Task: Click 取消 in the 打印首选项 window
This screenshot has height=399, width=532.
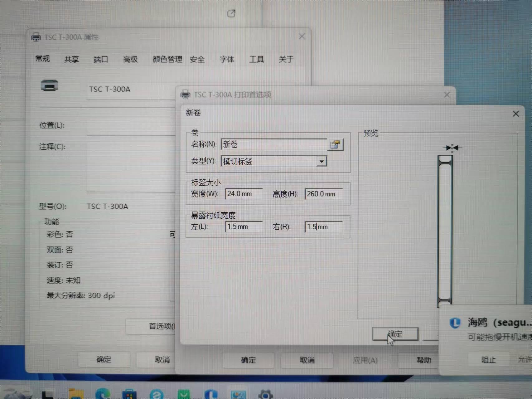Action: coord(307,360)
